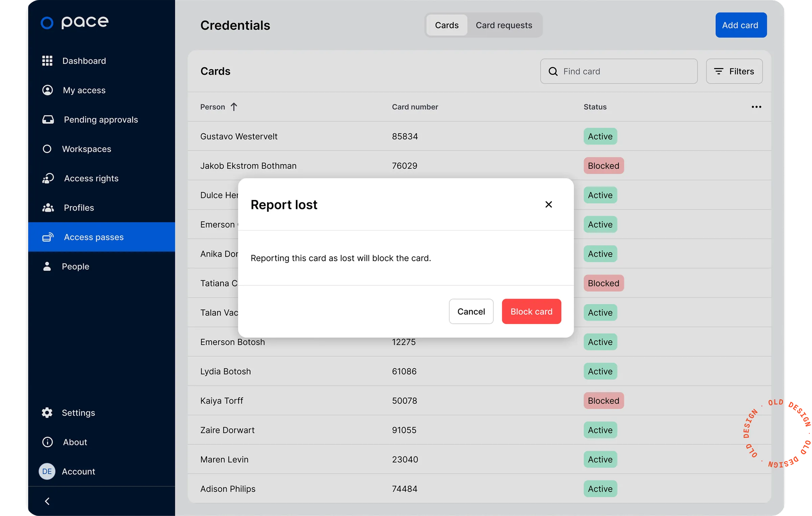
Task: Click Card number column header
Action: click(x=415, y=107)
